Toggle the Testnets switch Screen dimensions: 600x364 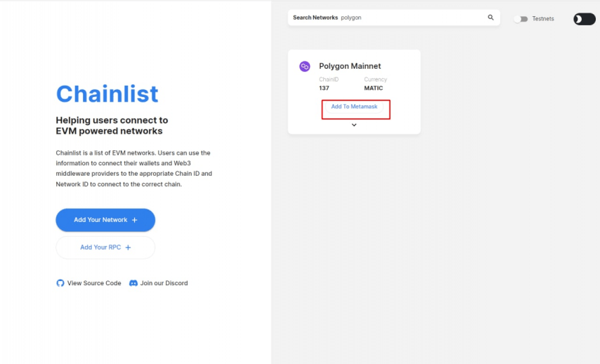point(520,19)
